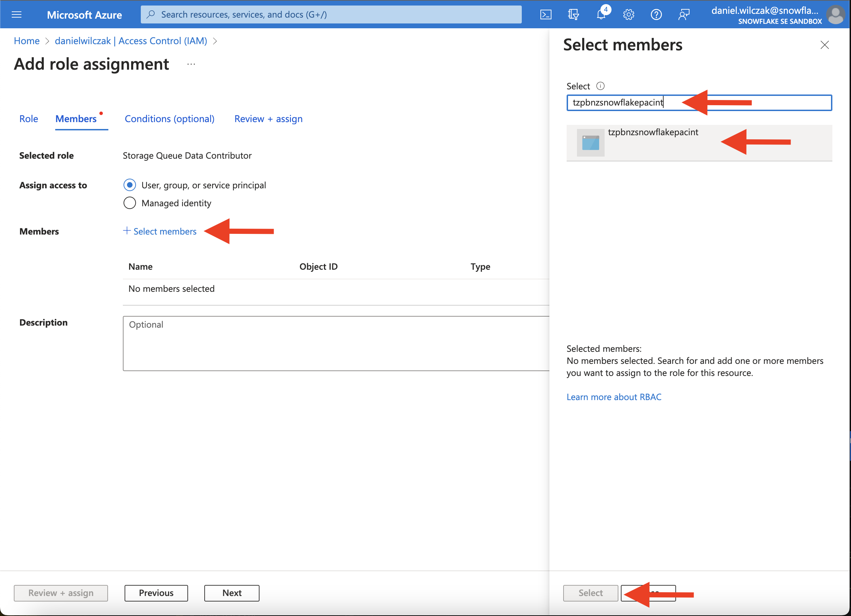Click the Next button

point(232,593)
